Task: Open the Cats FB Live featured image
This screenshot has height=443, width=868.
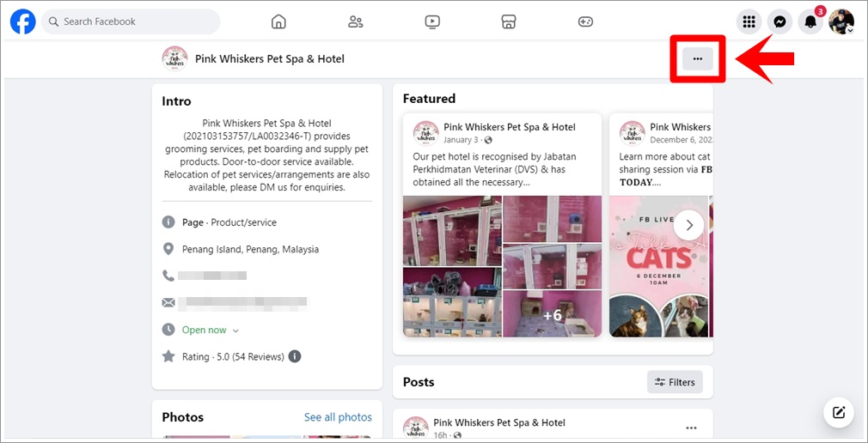Action: pyautogui.click(x=659, y=266)
